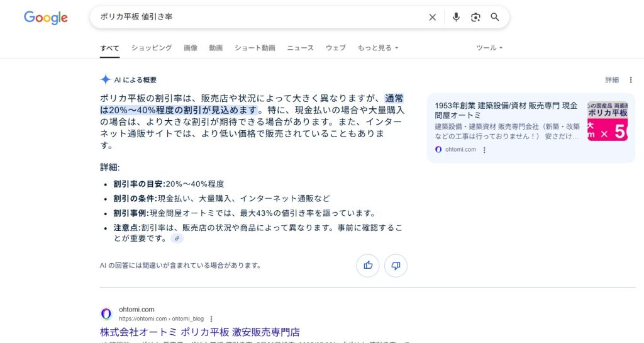Clear the search query with X icon
644x343 pixels.
[433, 17]
